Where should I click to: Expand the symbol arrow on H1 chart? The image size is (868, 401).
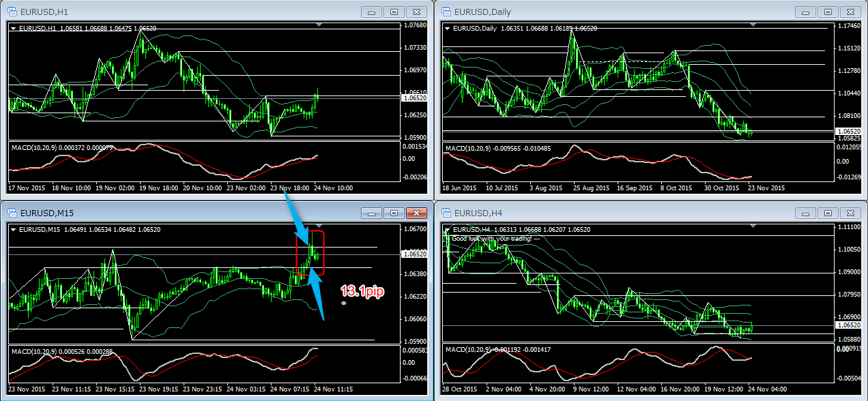tap(14, 29)
